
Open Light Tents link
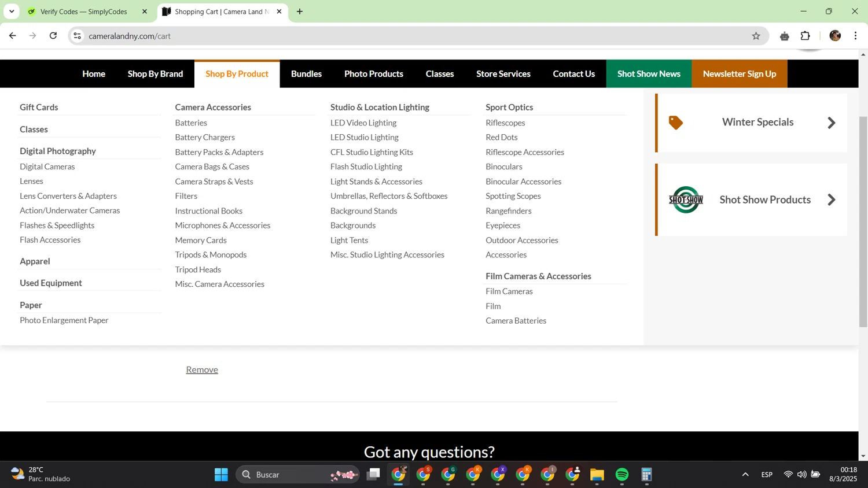[349, 240]
